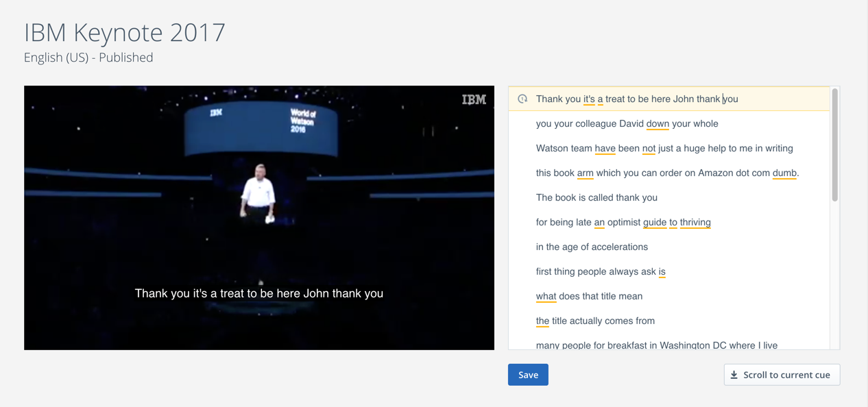Image resolution: width=868 pixels, height=407 pixels.
Task: Click the clock icon on the current cue
Action: click(x=522, y=99)
